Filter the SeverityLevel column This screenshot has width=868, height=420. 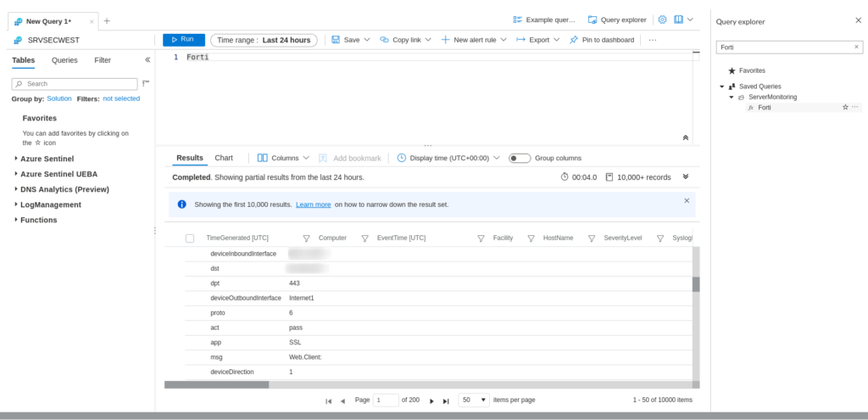coord(659,238)
